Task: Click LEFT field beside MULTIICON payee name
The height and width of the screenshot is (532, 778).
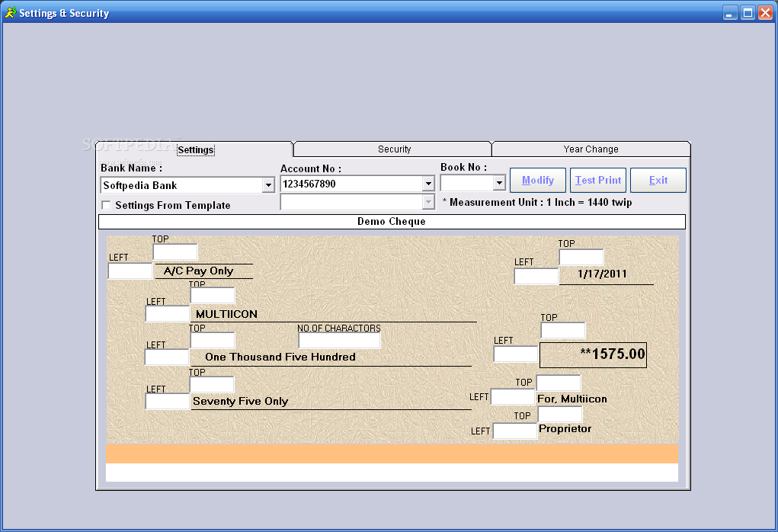Action: (x=167, y=314)
